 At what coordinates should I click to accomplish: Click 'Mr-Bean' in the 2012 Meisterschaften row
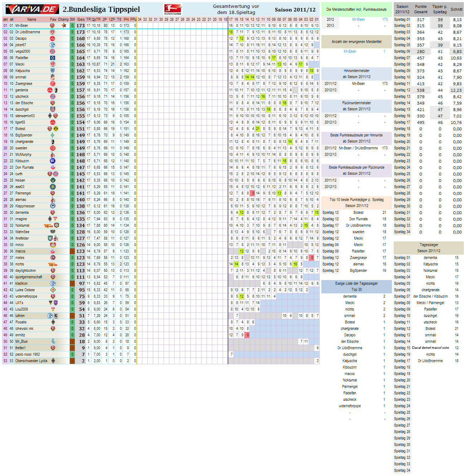tap(358, 19)
